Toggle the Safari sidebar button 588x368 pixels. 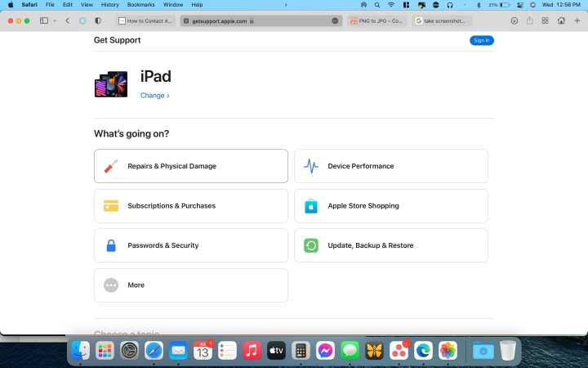(44, 20)
